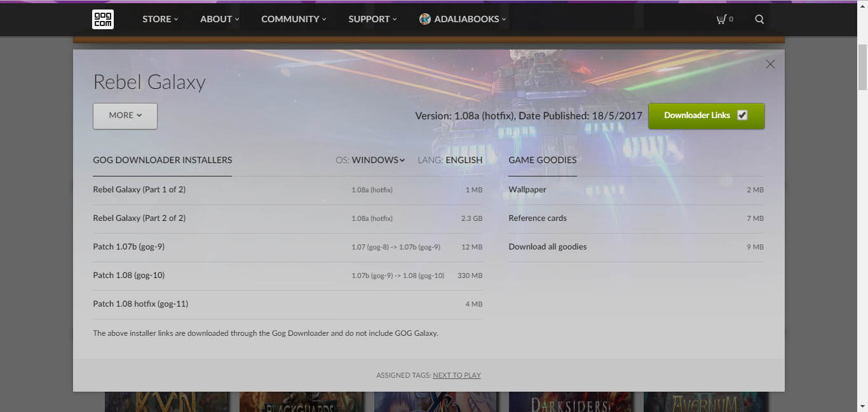Screen dimensions: 868x412
Task: Click the Darksiders game cover thumbnail
Action: point(571,402)
